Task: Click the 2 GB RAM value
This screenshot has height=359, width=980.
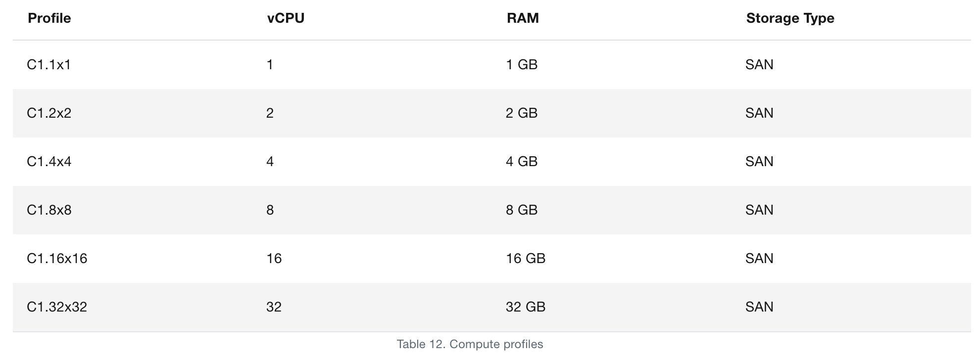Action: click(x=522, y=113)
